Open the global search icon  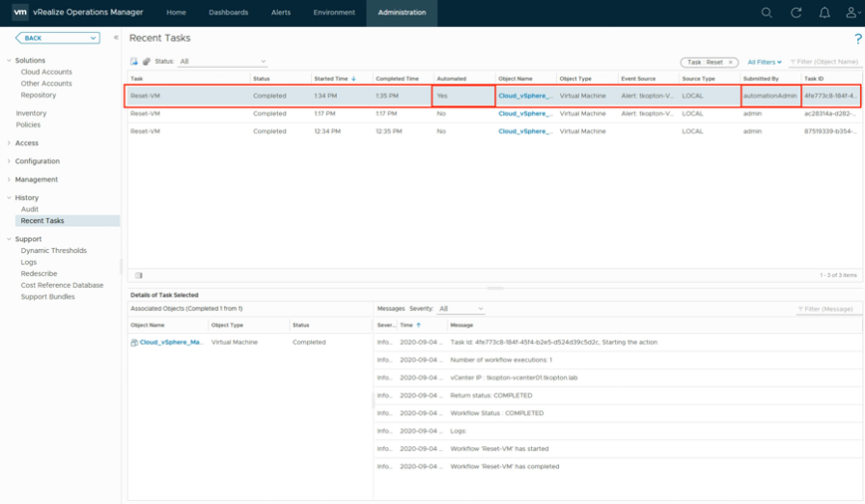(x=766, y=13)
